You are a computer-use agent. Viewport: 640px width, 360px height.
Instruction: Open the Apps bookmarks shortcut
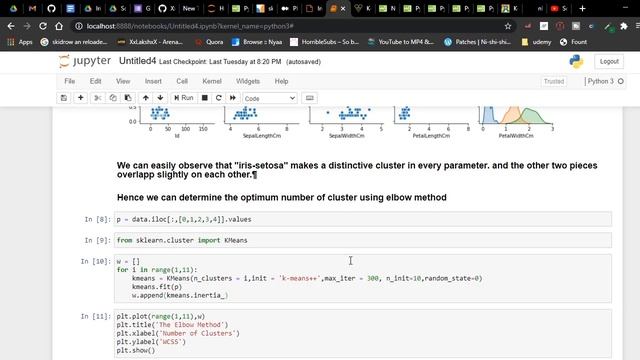(x=20, y=42)
